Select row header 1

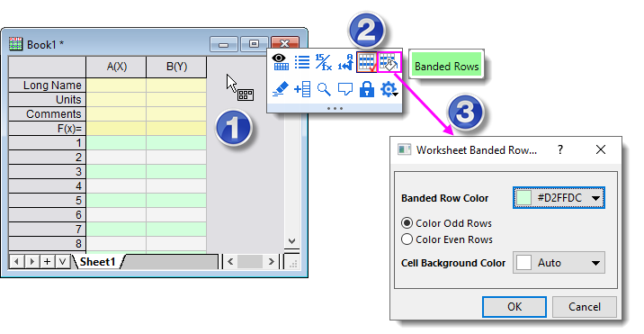[48, 143]
